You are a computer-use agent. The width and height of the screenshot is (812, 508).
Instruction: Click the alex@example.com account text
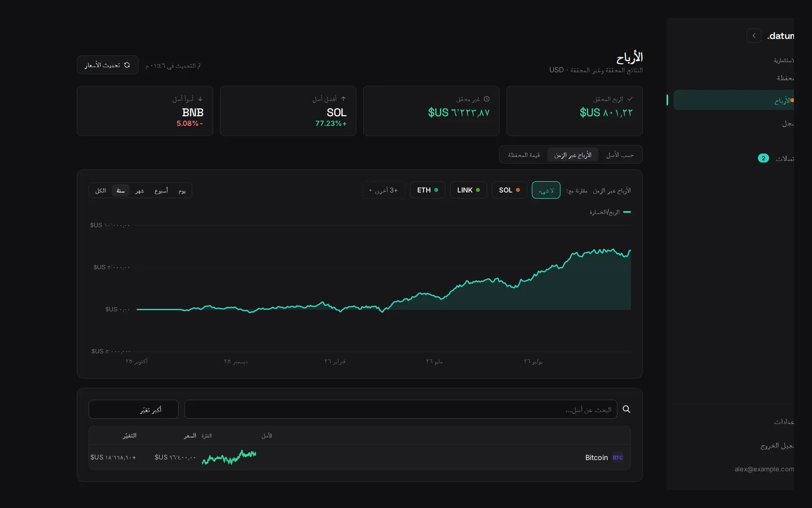pyautogui.click(x=764, y=469)
